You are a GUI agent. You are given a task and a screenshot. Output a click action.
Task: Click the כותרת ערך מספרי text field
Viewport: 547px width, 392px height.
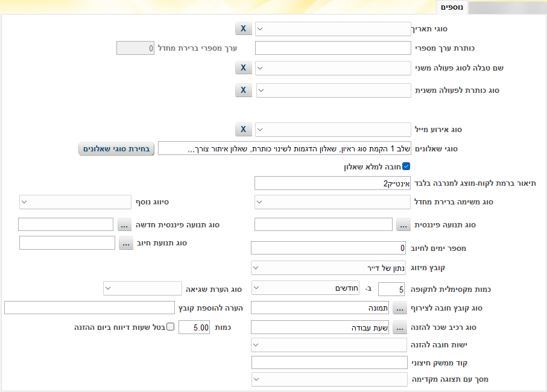tap(332, 48)
